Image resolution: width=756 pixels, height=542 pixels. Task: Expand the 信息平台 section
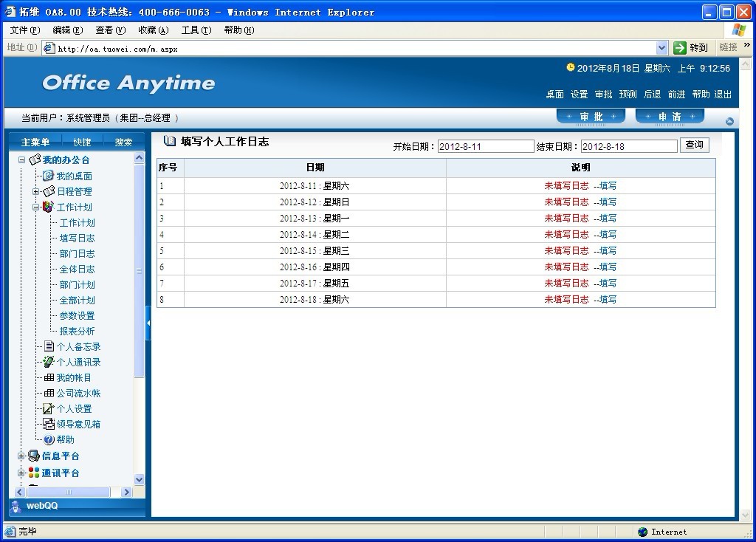(x=21, y=456)
